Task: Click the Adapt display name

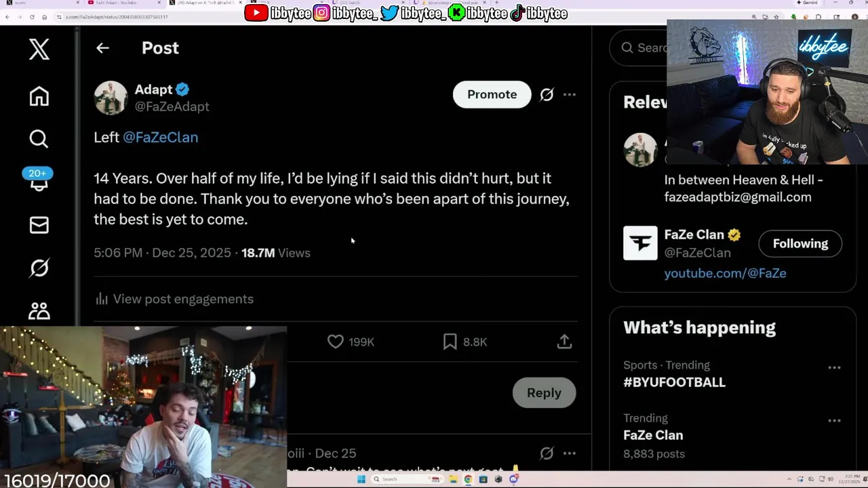Action: (153, 89)
